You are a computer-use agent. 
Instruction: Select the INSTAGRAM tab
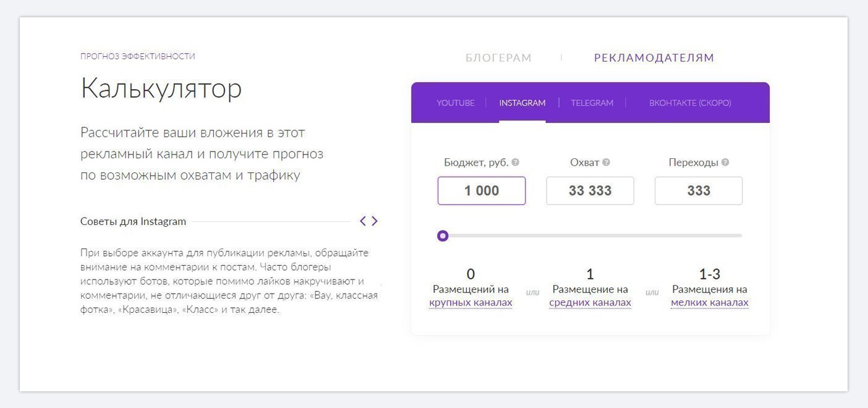click(x=522, y=103)
